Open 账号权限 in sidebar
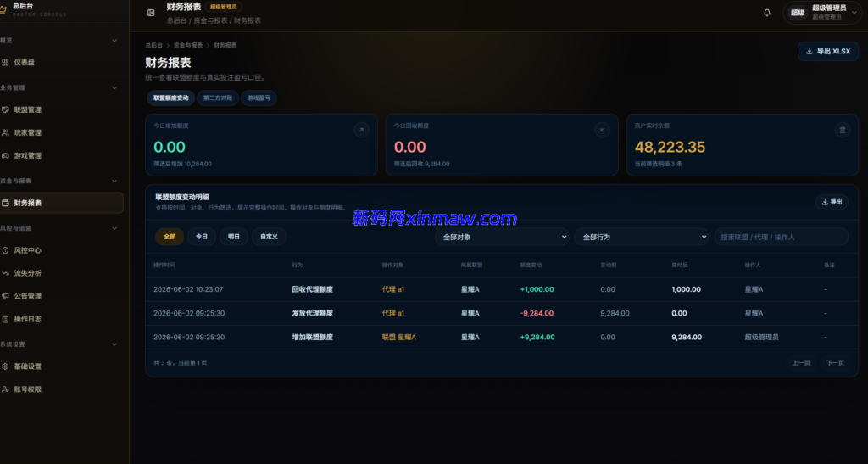Viewport: 868px width, 464px height. pos(28,389)
